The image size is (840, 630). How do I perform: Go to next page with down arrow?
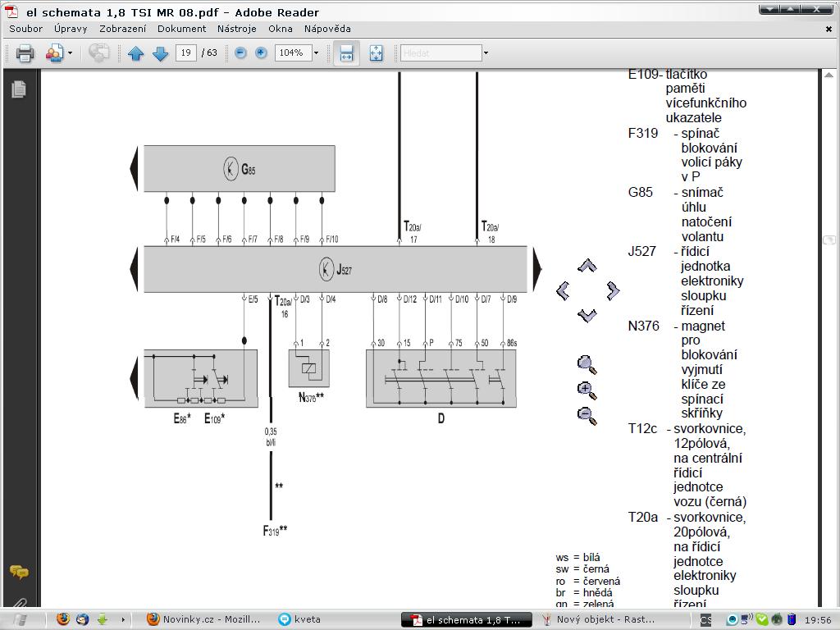[161, 53]
